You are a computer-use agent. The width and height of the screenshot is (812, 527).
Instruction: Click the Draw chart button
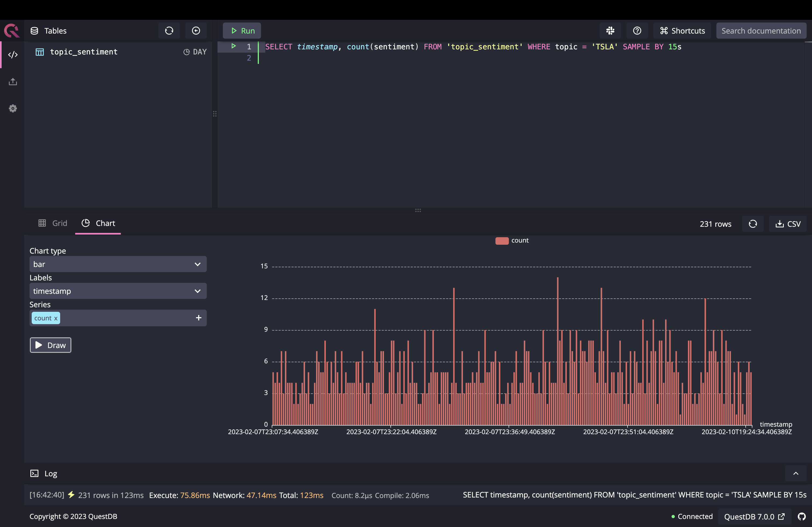50,345
